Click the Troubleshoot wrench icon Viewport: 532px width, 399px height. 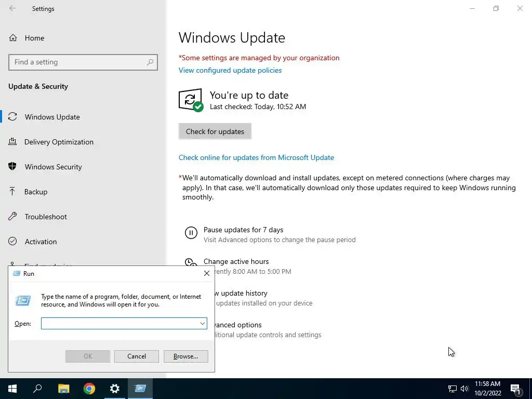point(12,216)
